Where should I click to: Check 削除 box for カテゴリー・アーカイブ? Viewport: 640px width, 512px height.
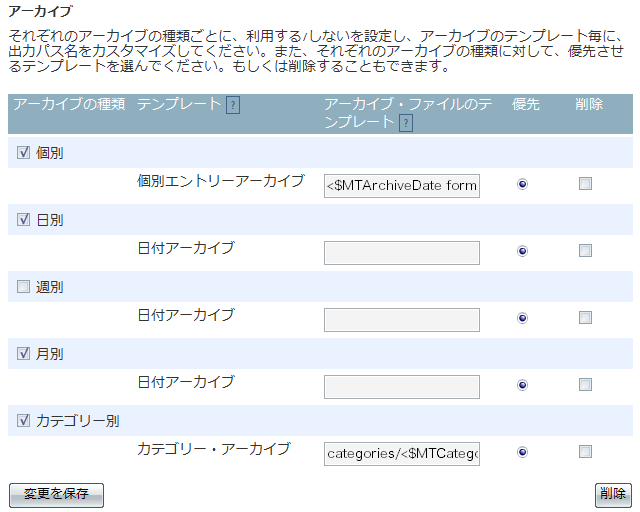(x=585, y=452)
